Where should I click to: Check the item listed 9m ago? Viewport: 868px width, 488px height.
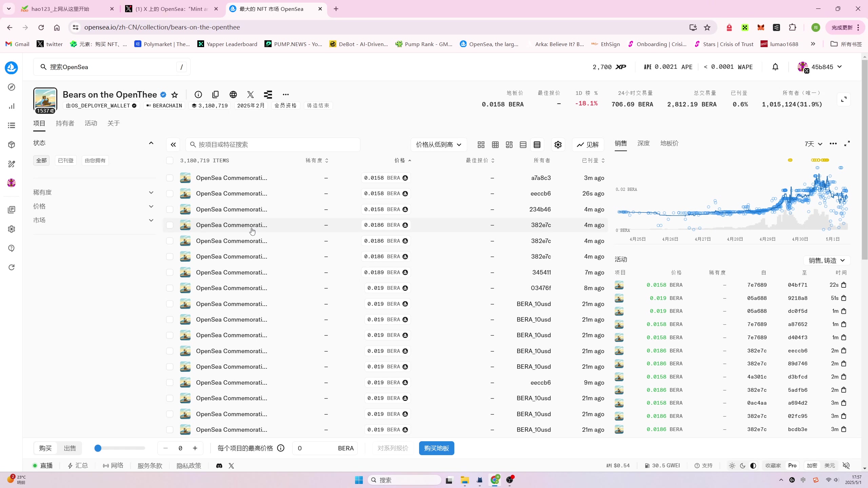170,383
